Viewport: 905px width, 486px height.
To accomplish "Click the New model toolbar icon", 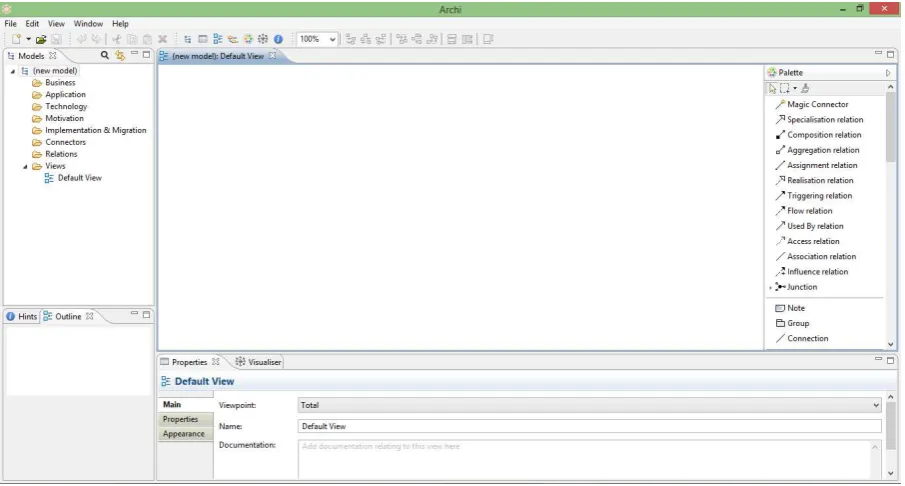I will [x=16, y=39].
